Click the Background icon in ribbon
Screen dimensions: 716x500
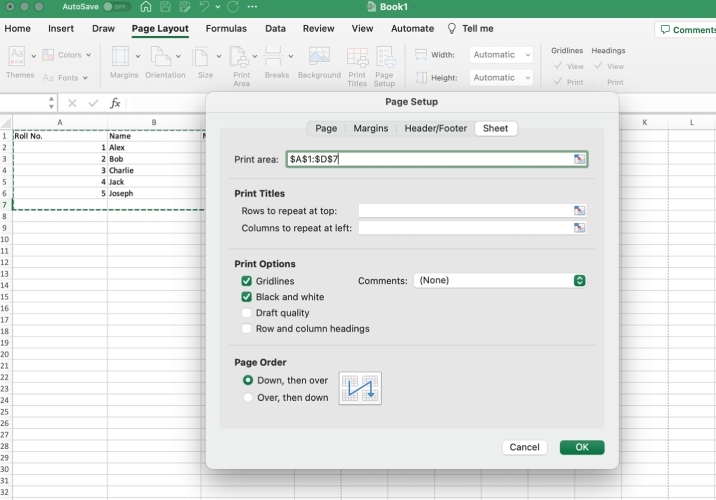(x=319, y=60)
